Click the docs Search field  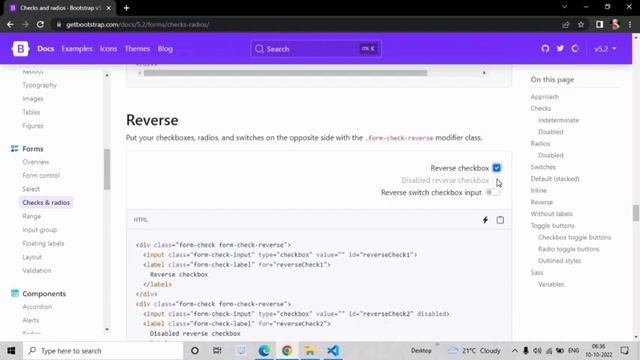(x=316, y=49)
